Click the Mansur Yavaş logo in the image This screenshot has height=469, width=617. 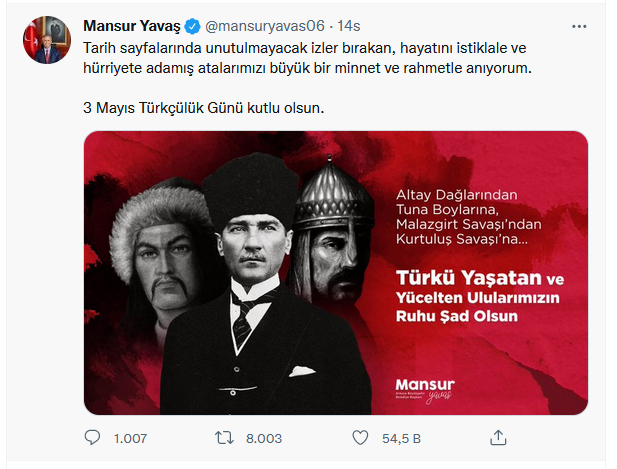[424, 387]
